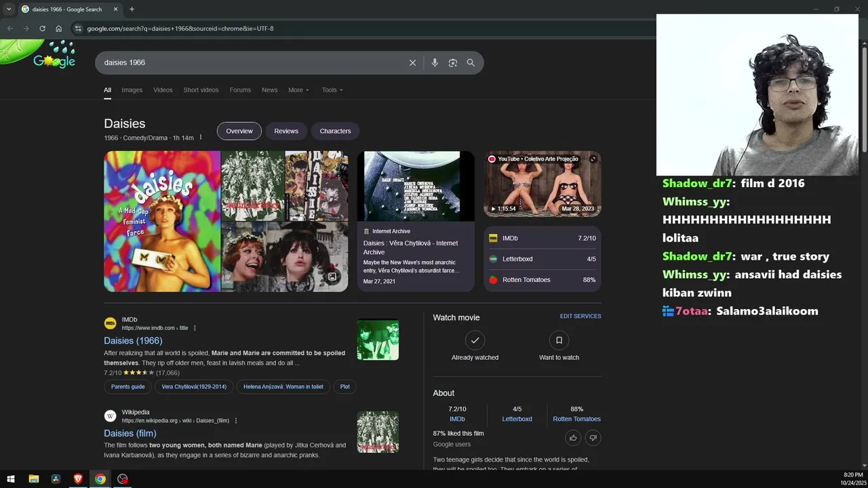Viewport: 868px width, 488px height.
Task: Clear the search query with X
Action: click(x=412, y=62)
